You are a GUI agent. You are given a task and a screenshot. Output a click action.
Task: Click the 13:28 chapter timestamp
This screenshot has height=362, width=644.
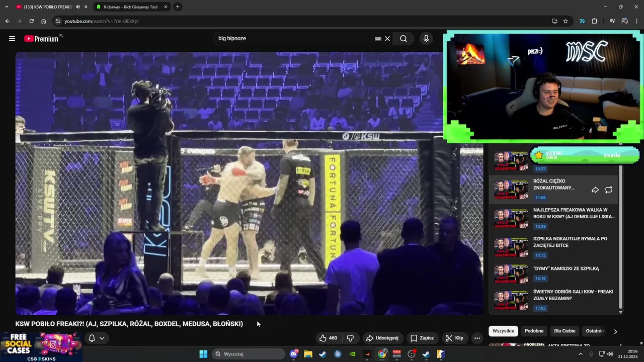pyautogui.click(x=540, y=227)
